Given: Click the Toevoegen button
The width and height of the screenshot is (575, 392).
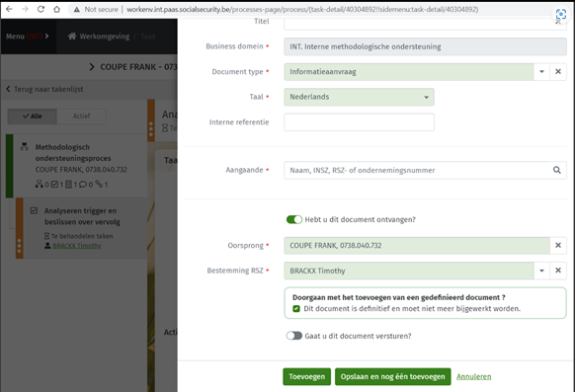Looking at the screenshot, I should (306, 376).
